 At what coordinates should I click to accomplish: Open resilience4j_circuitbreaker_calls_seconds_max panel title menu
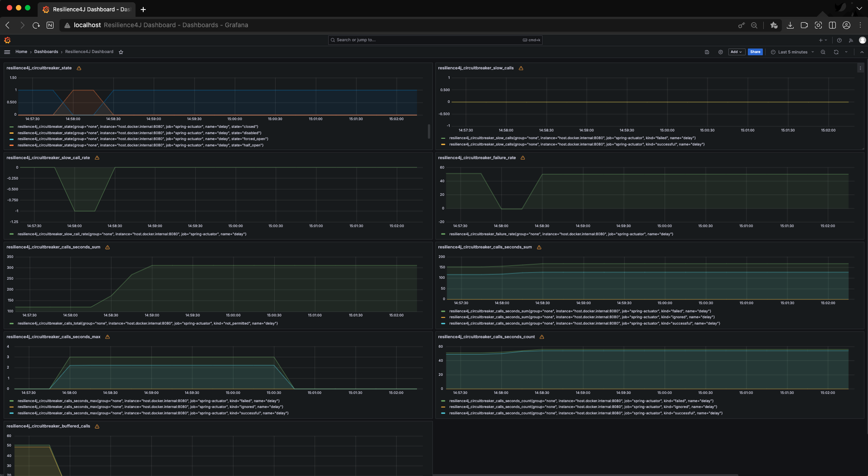point(53,337)
